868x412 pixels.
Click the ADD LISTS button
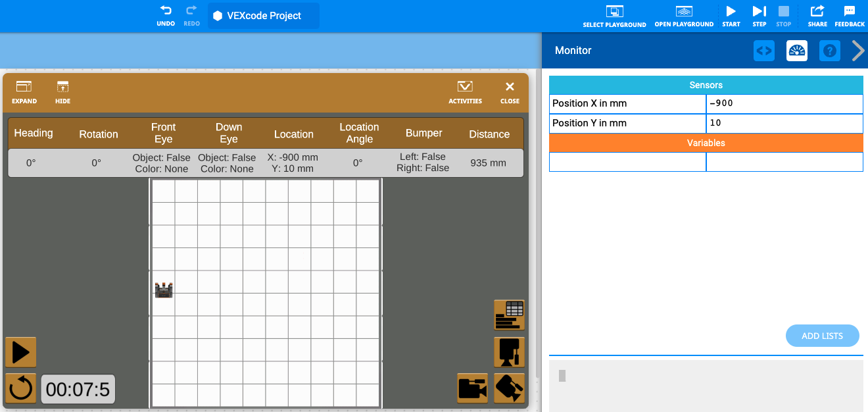click(822, 336)
